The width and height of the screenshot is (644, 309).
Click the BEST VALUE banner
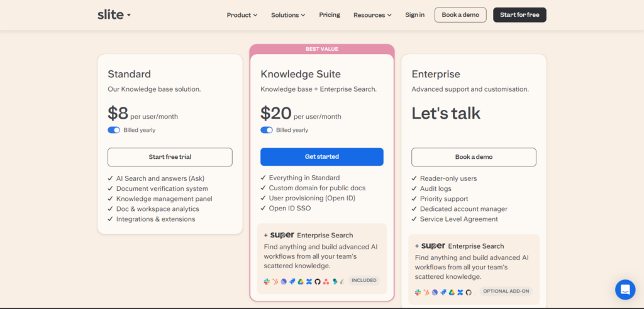coord(322,49)
